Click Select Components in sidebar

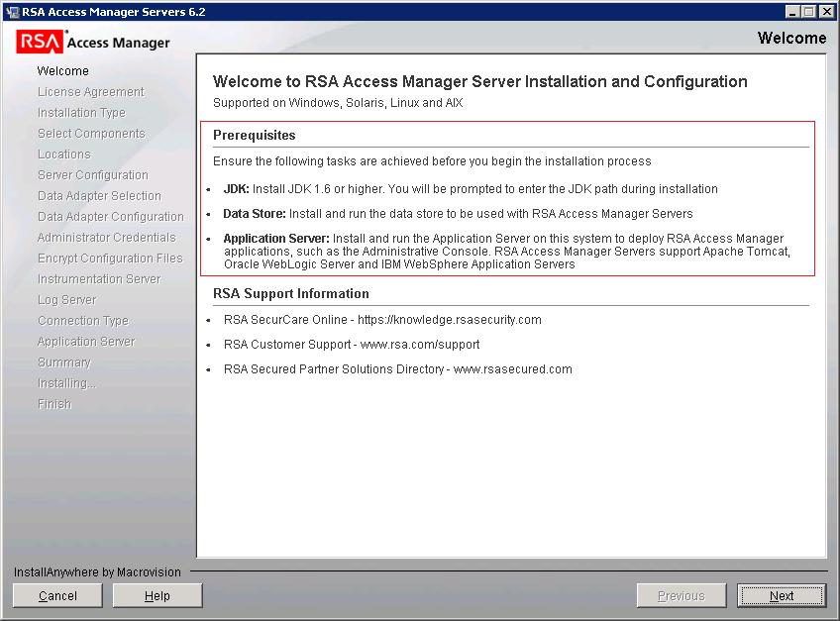tap(91, 133)
